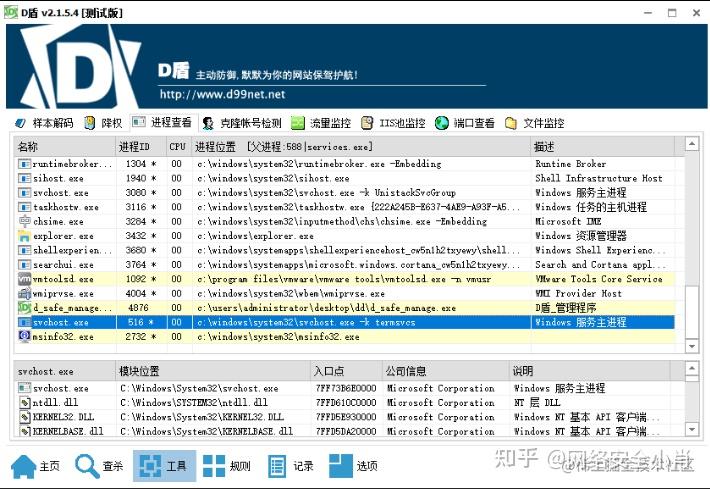Click module list scrollbar down arrow
This screenshot has width=710, height=489.
click(691, 429)
